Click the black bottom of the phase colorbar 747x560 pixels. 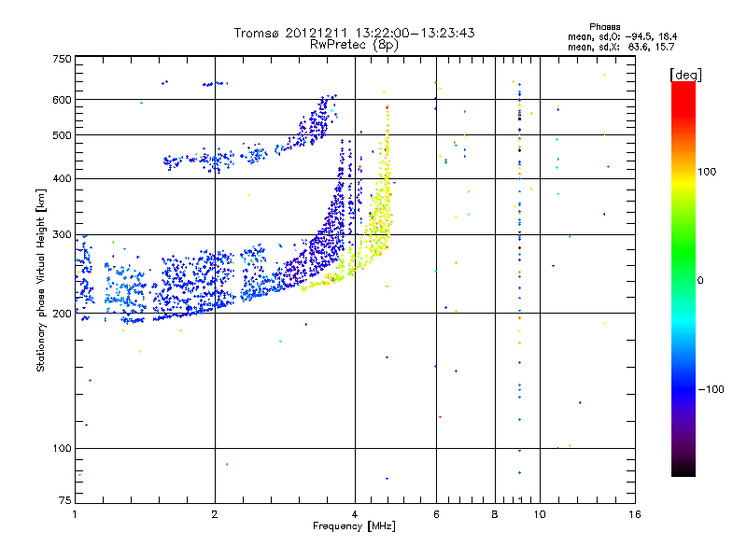684,469
